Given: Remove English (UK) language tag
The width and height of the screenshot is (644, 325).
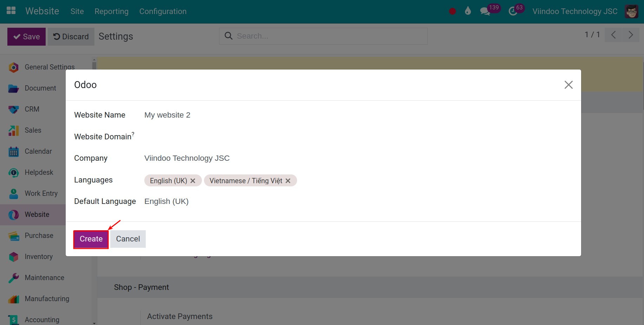Looking at the screenshot, I should (x=193, y=181).
